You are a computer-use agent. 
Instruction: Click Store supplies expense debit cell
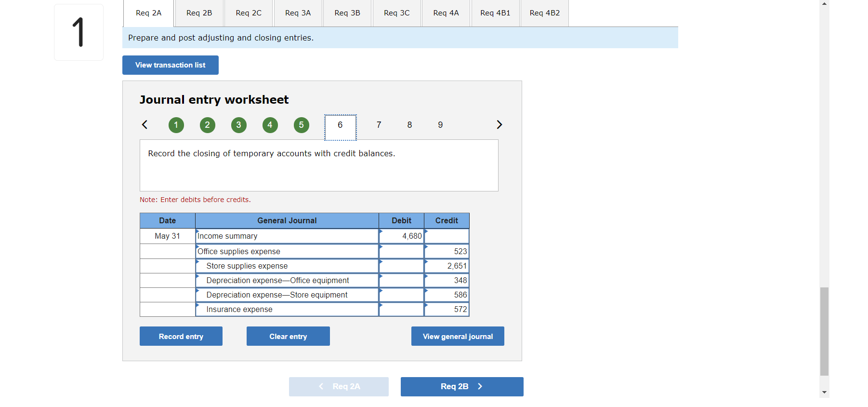point(402,266)
